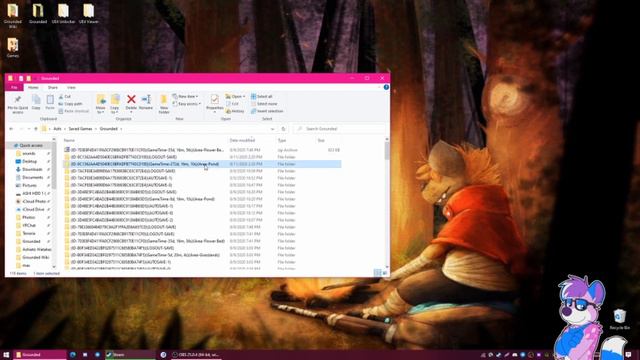Click the OBS taskbar button

[x=195, y=355]
